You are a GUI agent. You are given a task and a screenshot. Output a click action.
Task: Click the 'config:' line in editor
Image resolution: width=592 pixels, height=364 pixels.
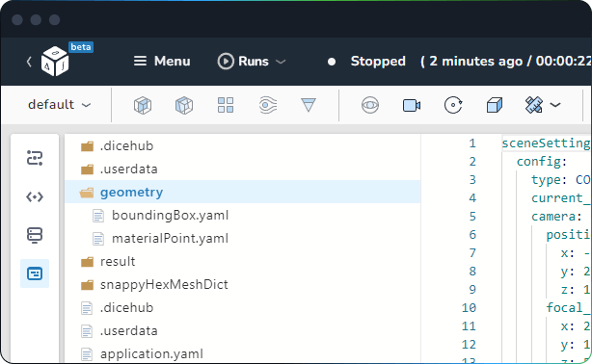542,162
